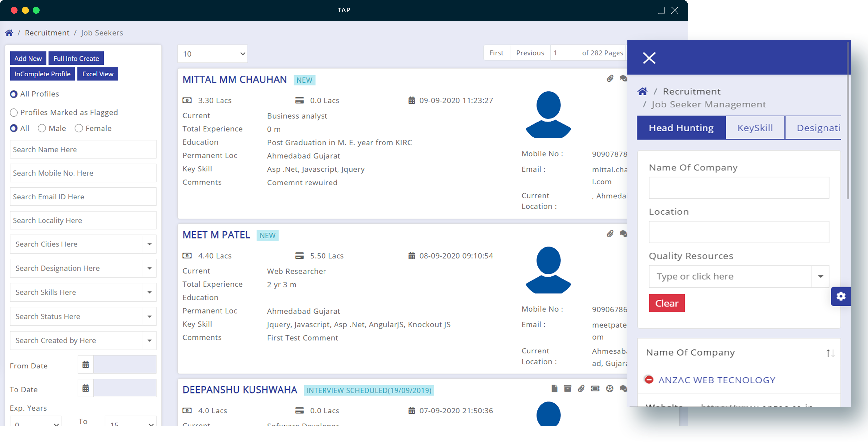The image size is (868, 442).
Task: Click the attachment paperclip on Meet M Patel card
Action: pos(610,234)
